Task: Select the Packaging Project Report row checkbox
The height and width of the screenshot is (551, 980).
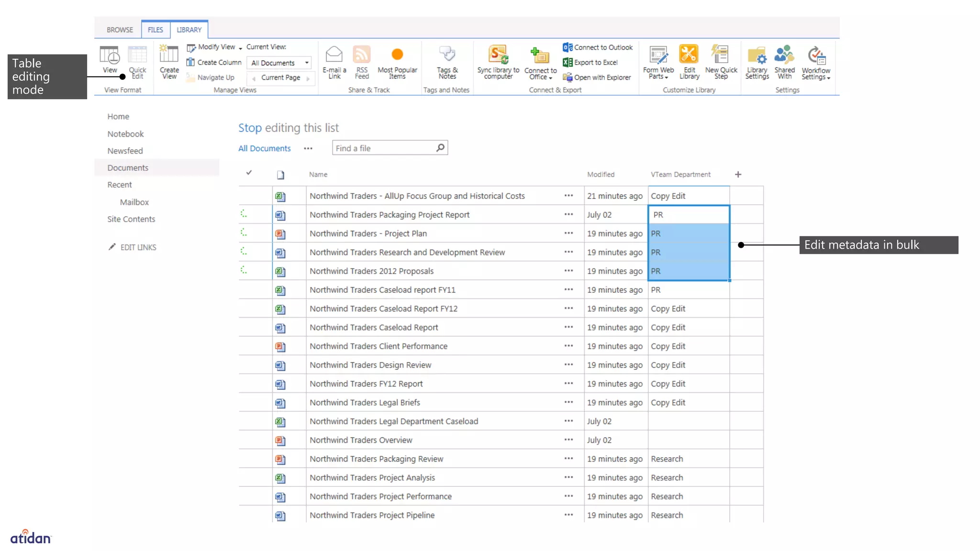Action: pos(244,214)
